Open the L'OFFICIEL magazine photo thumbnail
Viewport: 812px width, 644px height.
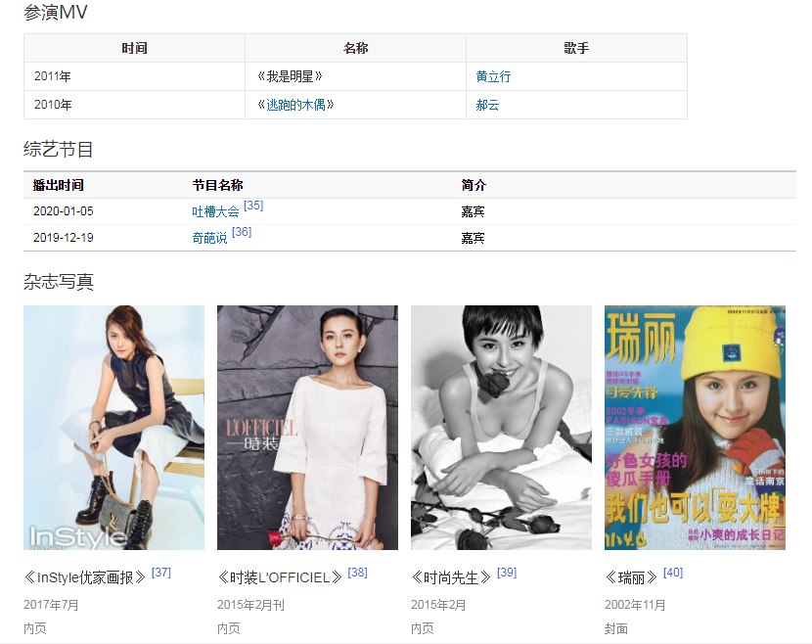(307, 428)
